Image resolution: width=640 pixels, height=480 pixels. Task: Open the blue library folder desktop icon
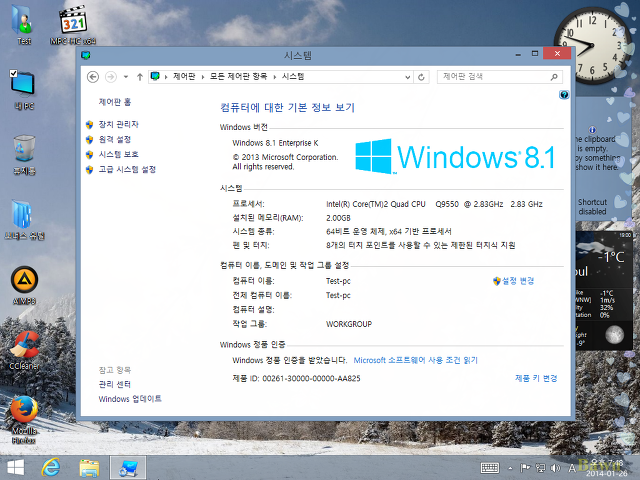coord(24,220)
